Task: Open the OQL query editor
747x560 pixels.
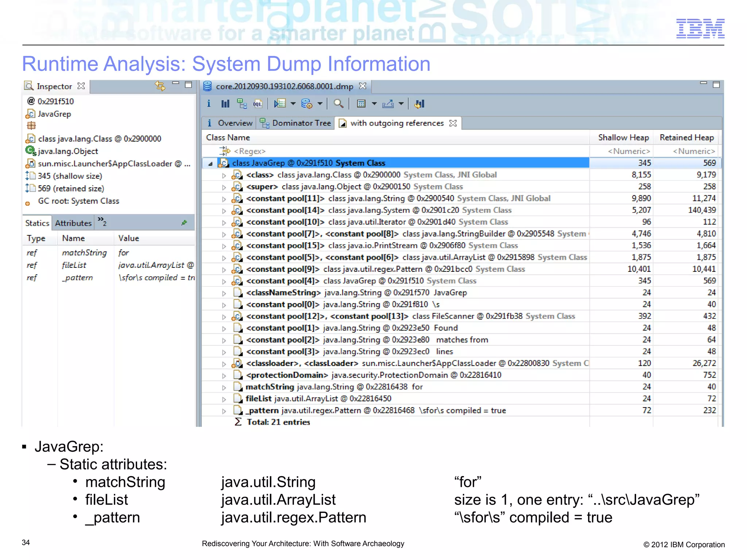Action: [258, 104]
